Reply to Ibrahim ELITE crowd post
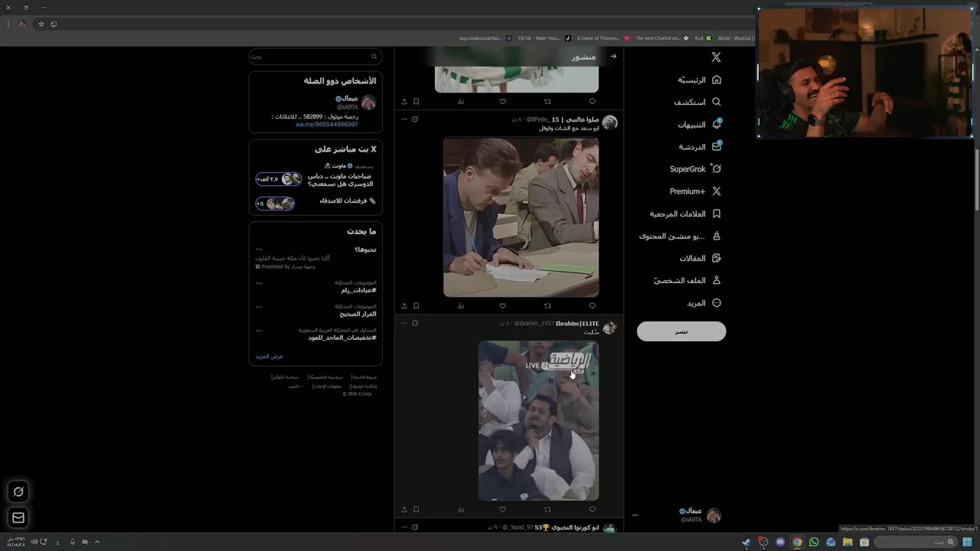The width and height of the screenshot is (980, 551). click(592, 509)
